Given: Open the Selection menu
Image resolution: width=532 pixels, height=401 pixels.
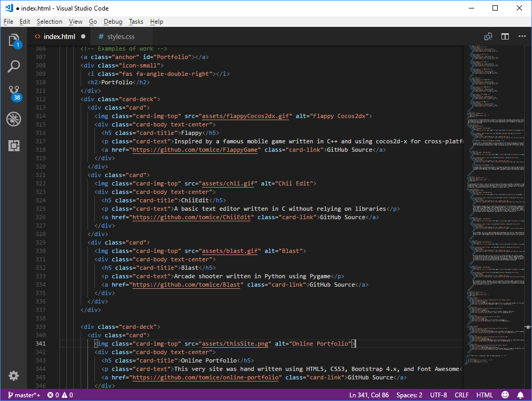Looking at the screenshot, I should tap(50, 22).
